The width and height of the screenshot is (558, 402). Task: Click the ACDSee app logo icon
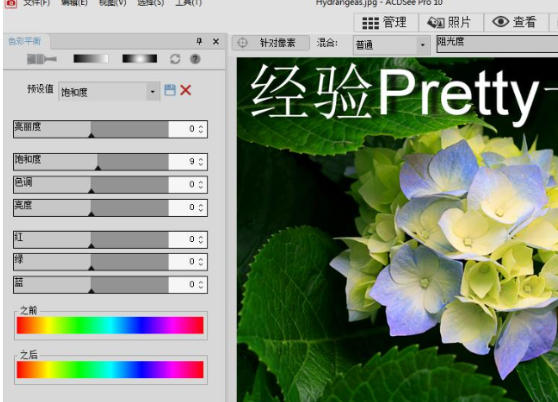pyautogui.click(x=10, y=3)
